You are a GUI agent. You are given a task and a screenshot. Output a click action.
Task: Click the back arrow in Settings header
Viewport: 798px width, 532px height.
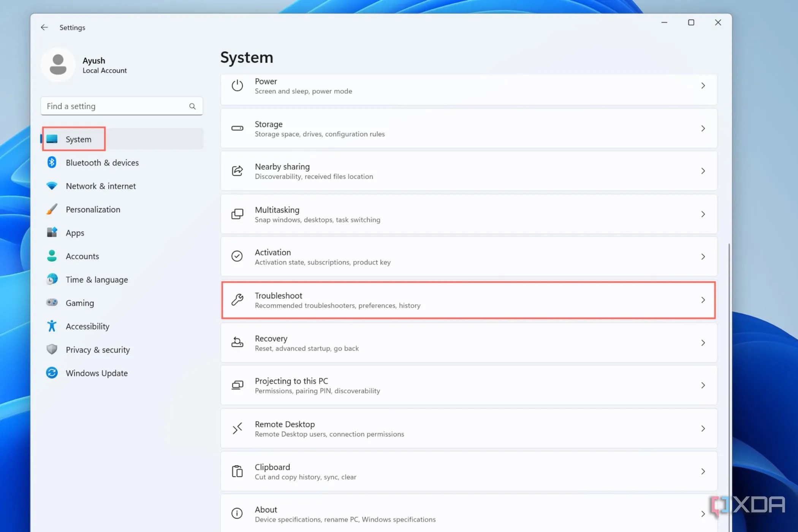point(44,27)
